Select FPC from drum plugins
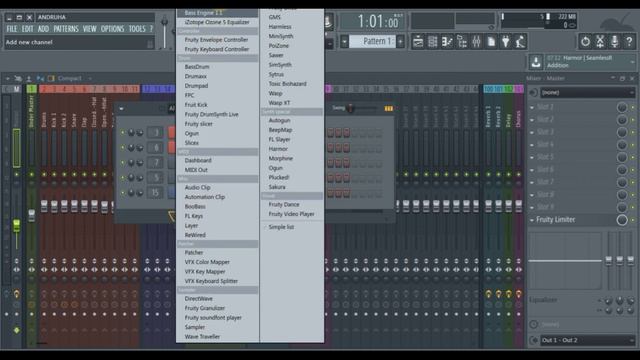 coord(189,95)
